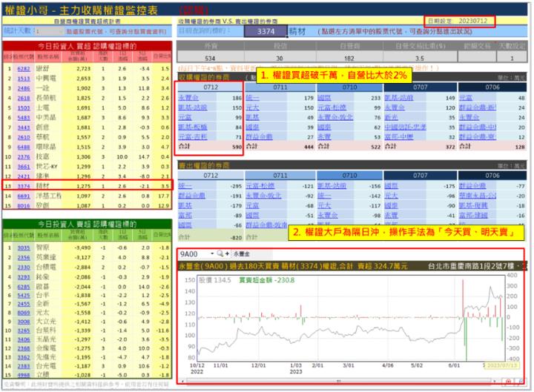
Task: Open stock code link 2610
Action: pyautogui.click(x=24, y=138)
